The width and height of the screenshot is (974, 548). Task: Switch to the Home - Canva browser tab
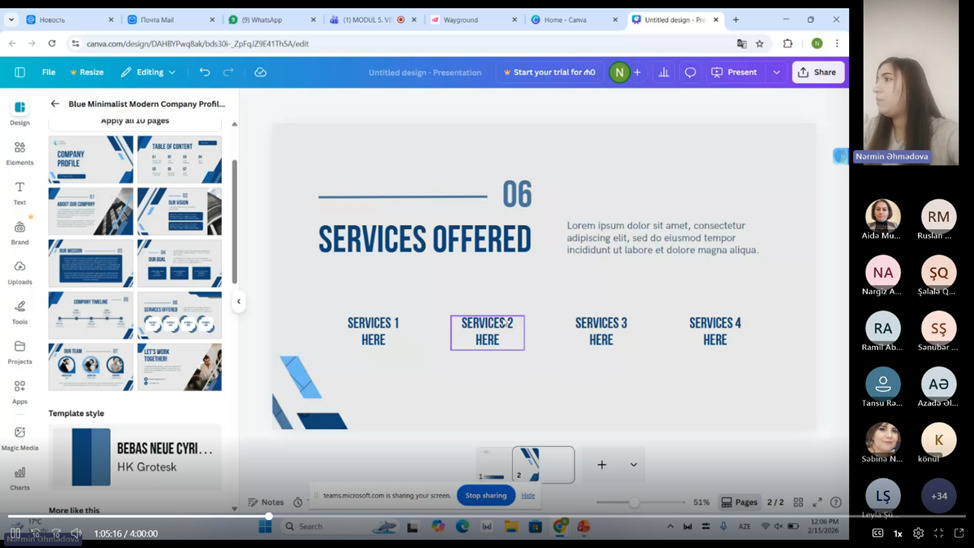[570, 19]
